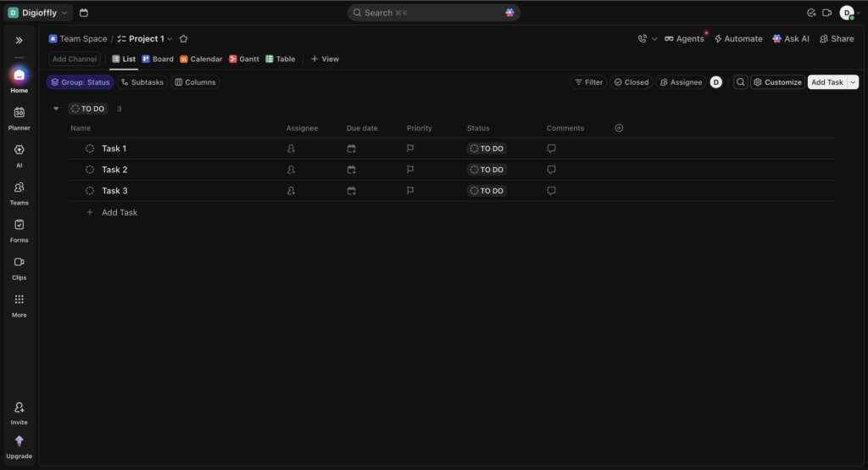Add a column with the plus circle icon

click(619, 128)
